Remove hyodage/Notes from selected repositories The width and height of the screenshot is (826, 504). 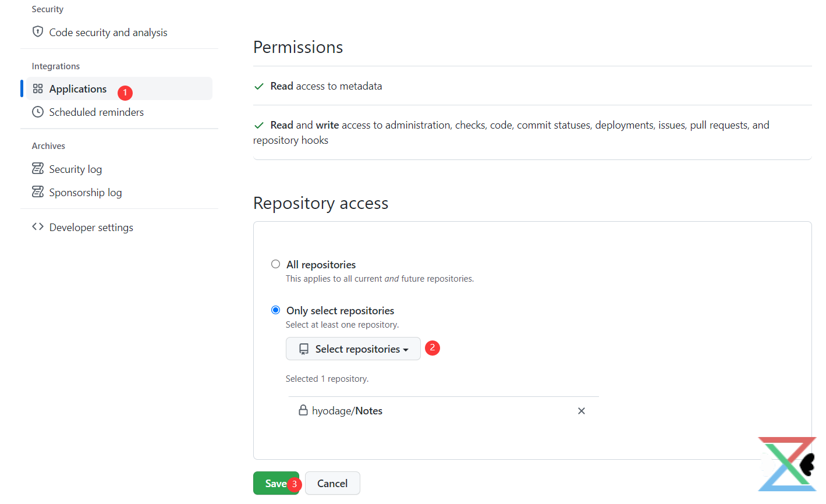click(x=581, y=411)
